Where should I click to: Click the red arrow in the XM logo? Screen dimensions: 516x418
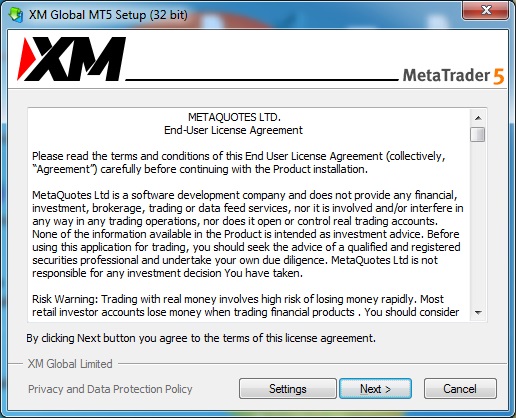pos(26,59)
